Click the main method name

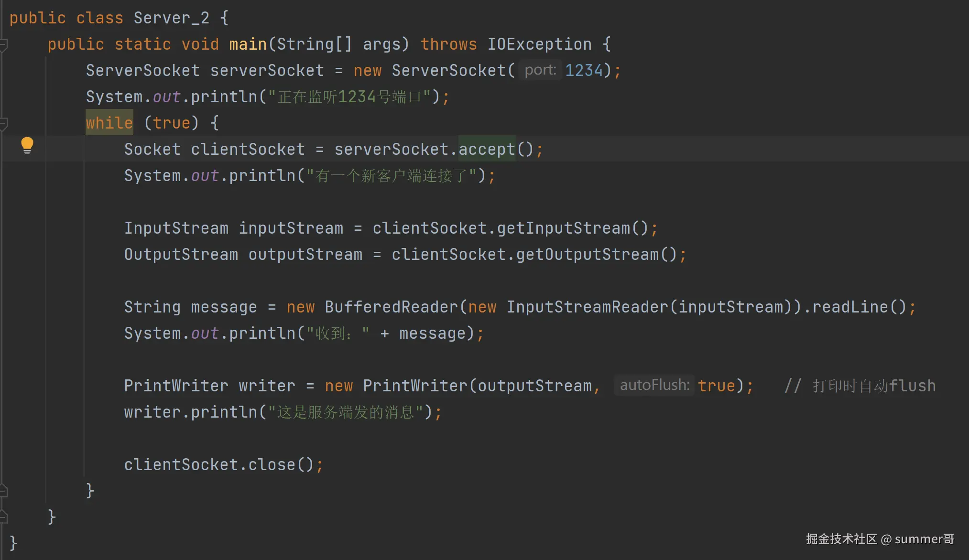[248, 44]
